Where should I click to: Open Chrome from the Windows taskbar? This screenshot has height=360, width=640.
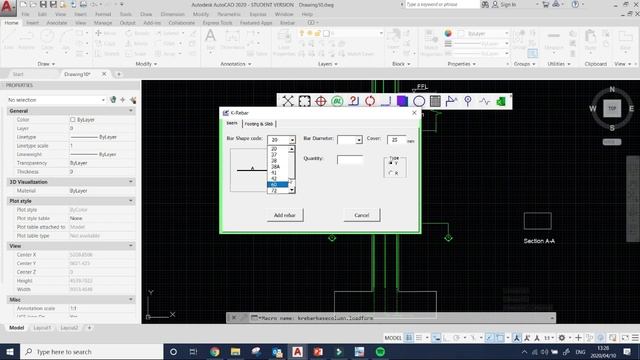tap(215, 351)
